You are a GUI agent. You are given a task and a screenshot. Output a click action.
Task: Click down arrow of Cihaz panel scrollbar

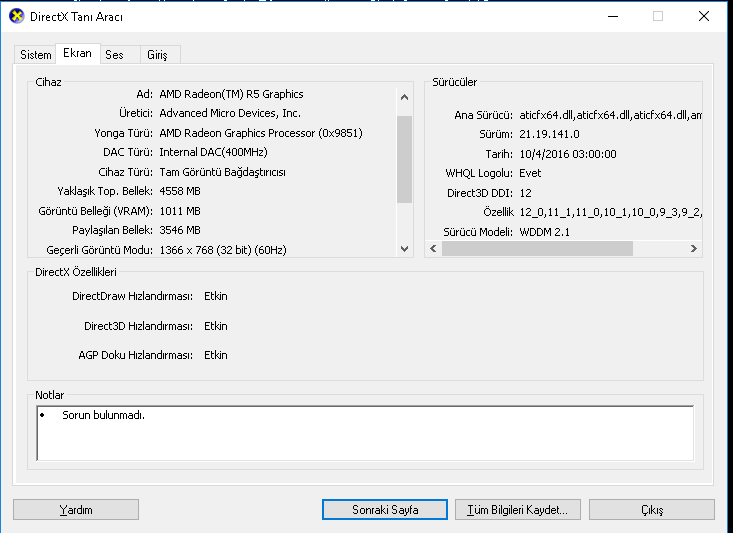(405, 249)
